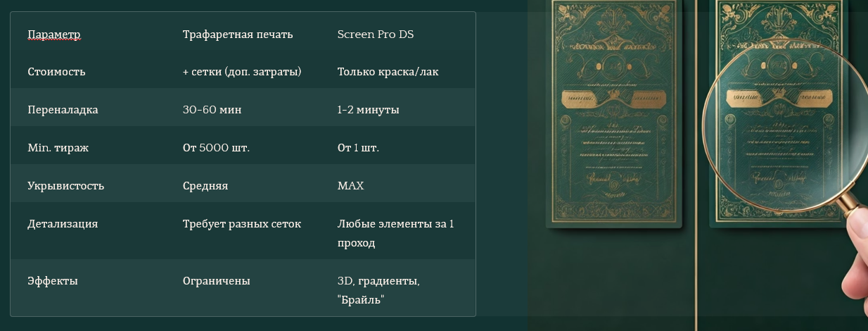This screenshot has width=868, height=331.
Task: Click the '+ сетки (доп. затраты)' cell
Action: pos(242,72)
